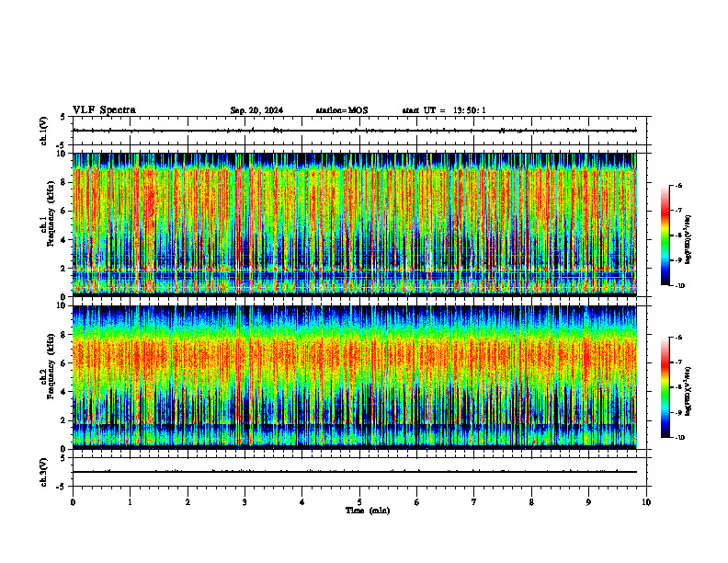
Task: Click the time axis tick label '5'
Action: (x=359, y=502)
